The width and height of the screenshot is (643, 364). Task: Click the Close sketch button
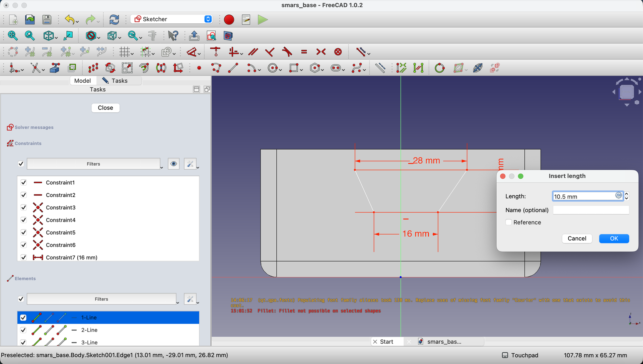click(105, 108)
